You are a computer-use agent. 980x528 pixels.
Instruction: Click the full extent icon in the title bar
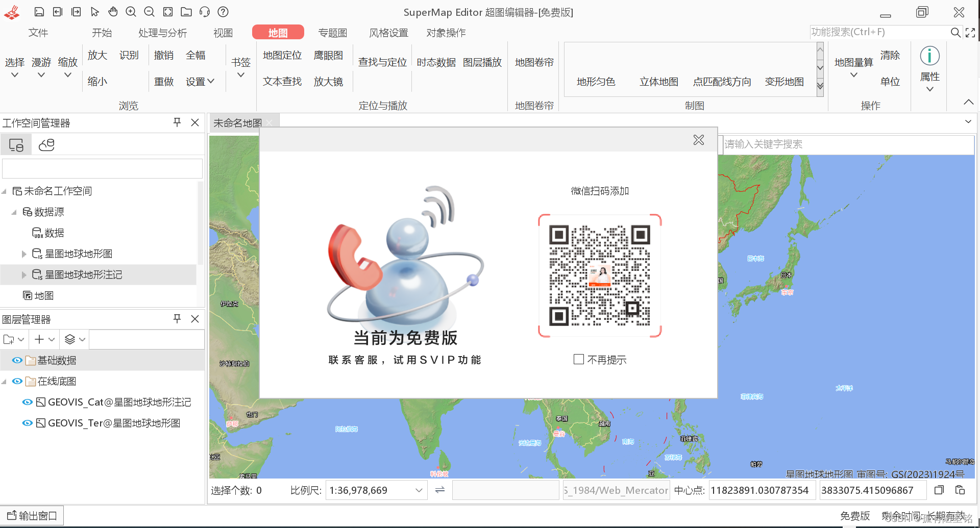pos(168,12)
